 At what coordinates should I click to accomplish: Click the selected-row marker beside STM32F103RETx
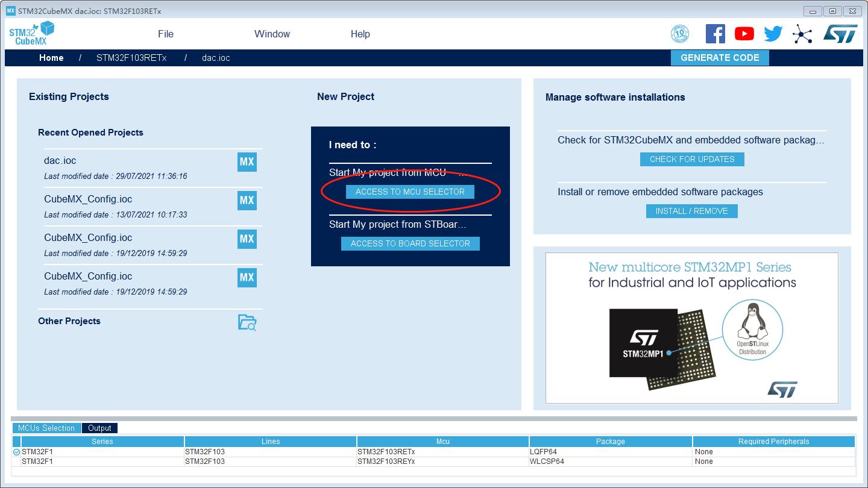pos(16,452)
